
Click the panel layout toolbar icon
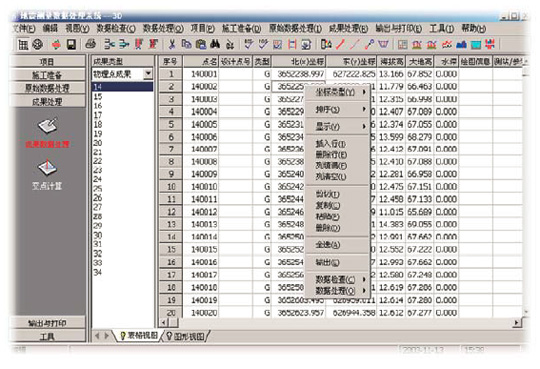pyautogui.click(x=402, y=44)
